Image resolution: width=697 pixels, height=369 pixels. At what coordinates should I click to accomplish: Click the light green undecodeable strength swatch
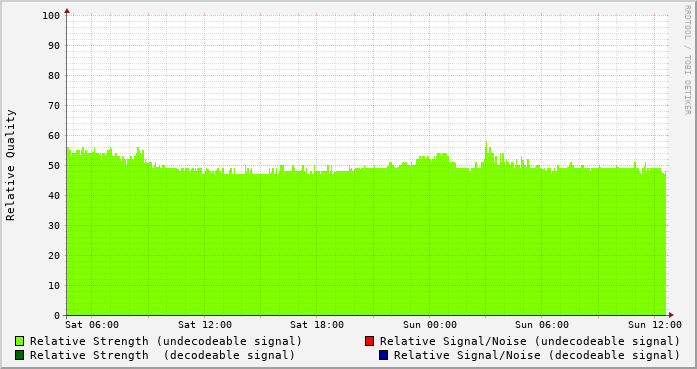point(20,341)
